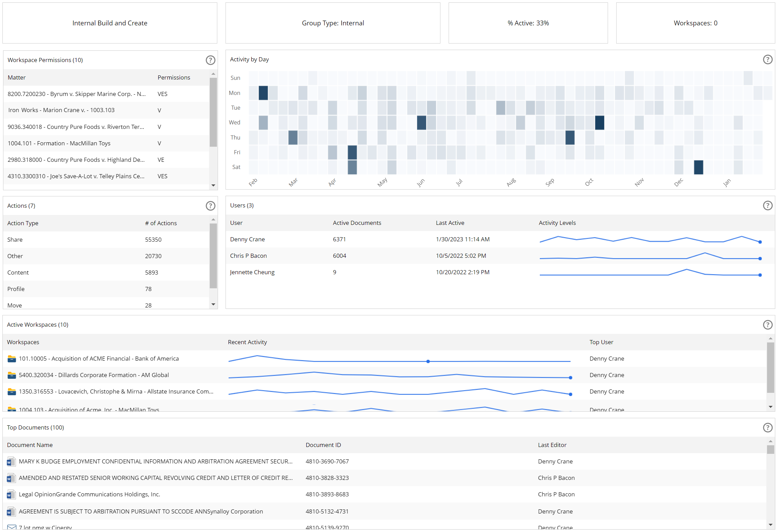Viewport: 778px width, 532px height.
Task: Click the folder icon for Dillards Corporate Formation
Action: point(11,375)
